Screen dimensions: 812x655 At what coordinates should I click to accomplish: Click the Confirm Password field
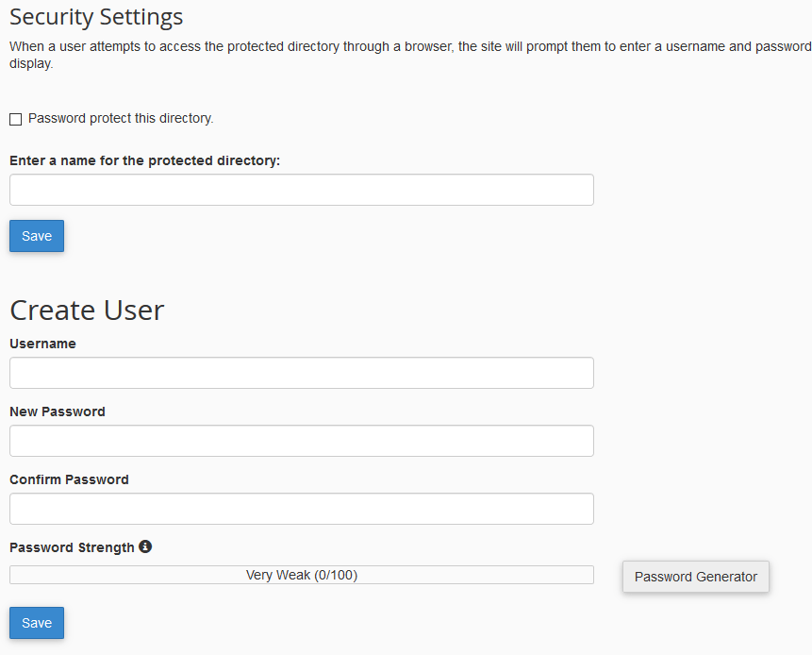302,509
